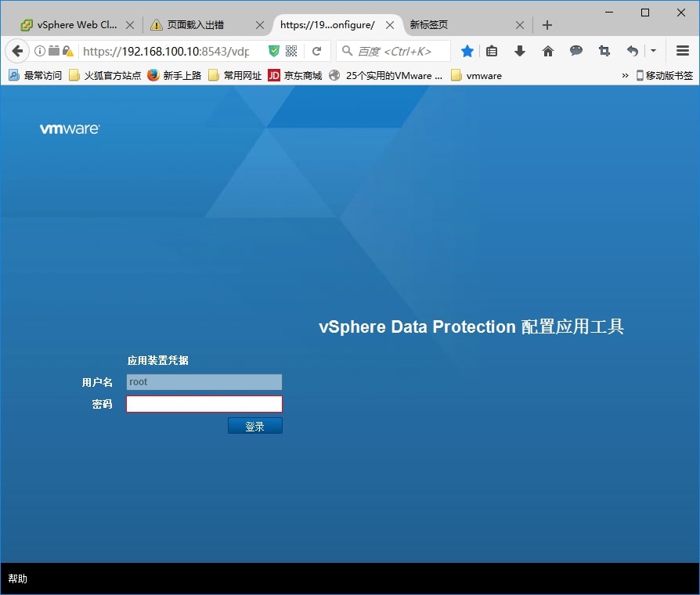Click the 密码 password field
The width and height of the screenshot is (700, 595).
pyautogui.click(x=204, y=404)
